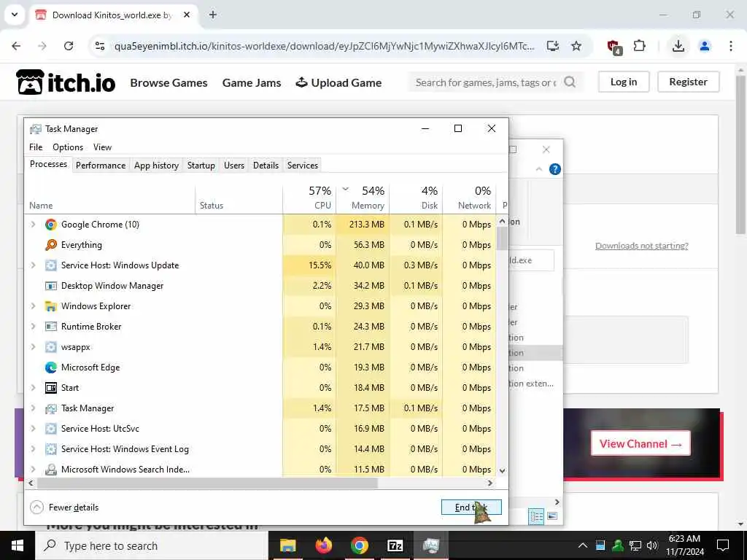Click the itch.io search input field

(x=486, y=82)
